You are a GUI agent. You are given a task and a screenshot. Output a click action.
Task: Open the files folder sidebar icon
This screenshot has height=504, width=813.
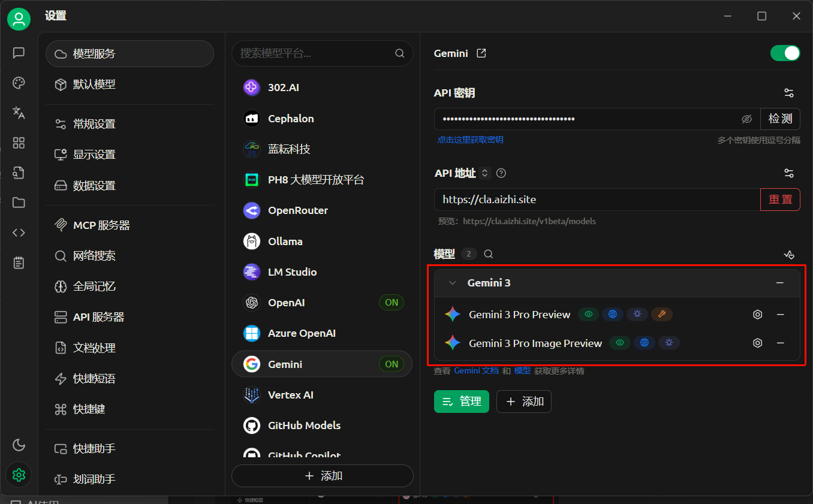19,203
